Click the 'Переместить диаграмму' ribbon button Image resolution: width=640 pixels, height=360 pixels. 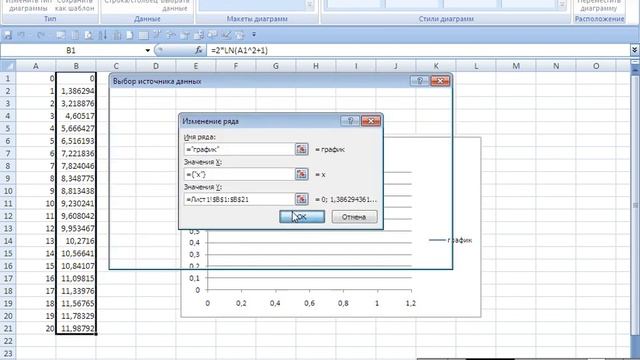pyautogui.click(x=599, y=5)
